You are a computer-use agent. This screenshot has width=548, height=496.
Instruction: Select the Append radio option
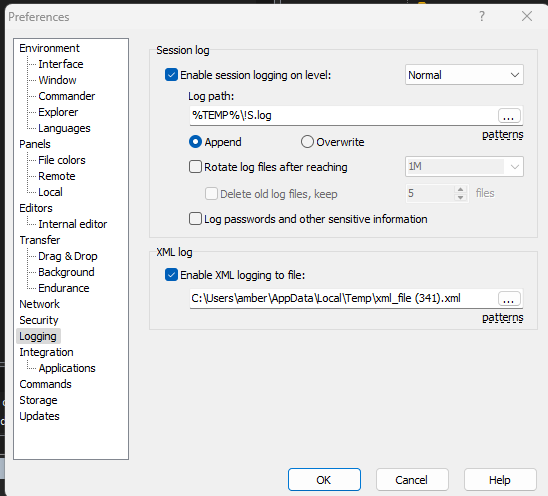click(x=195, y=142)
